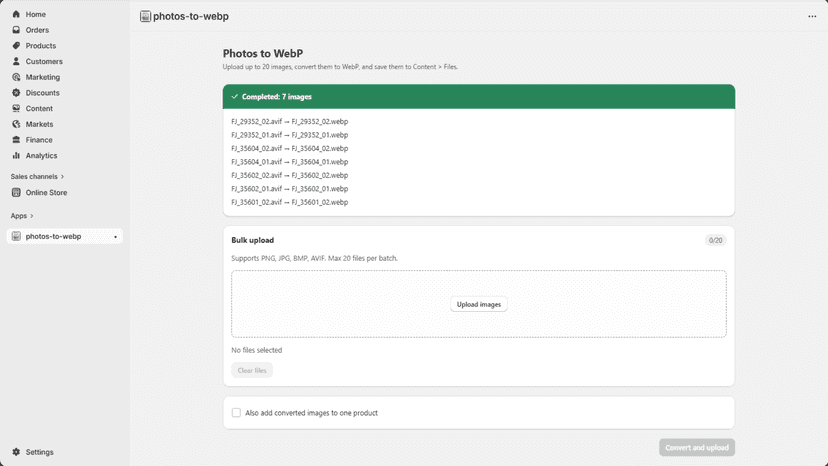Click the Bulk upload heading
This screenshot has height=466, width=828.
point(252,240)
